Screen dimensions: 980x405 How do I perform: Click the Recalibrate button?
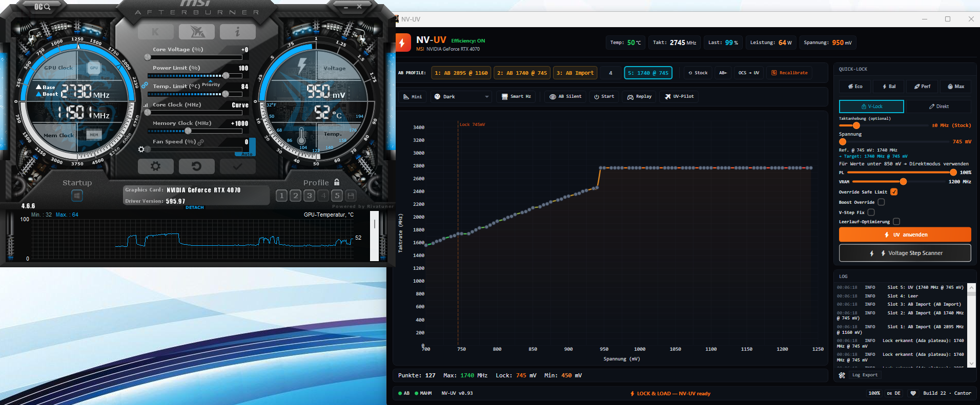(789, 73)
